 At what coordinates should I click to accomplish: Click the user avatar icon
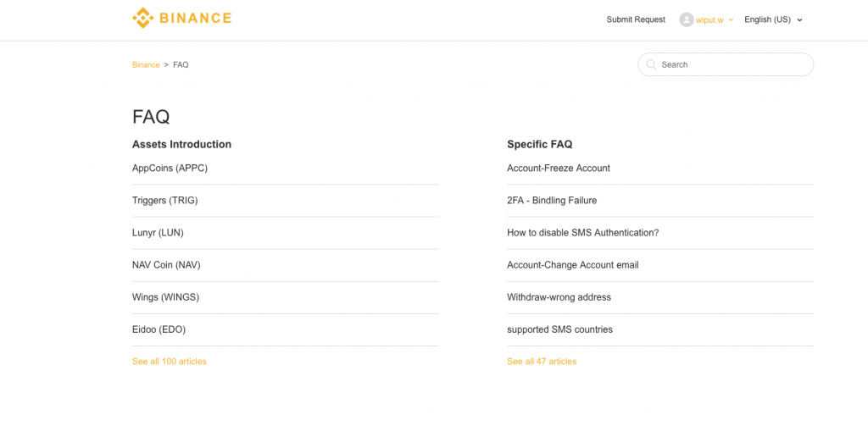coord(686,19)
